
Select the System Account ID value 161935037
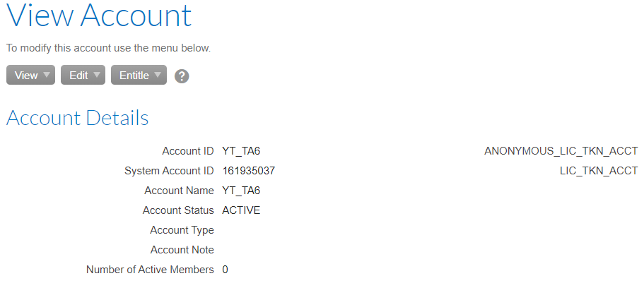pyautogui.click(x=249, y=171)
